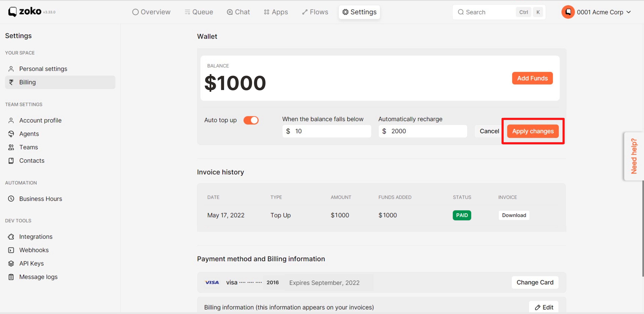Open the Agents page

click(x=60, y=134)
